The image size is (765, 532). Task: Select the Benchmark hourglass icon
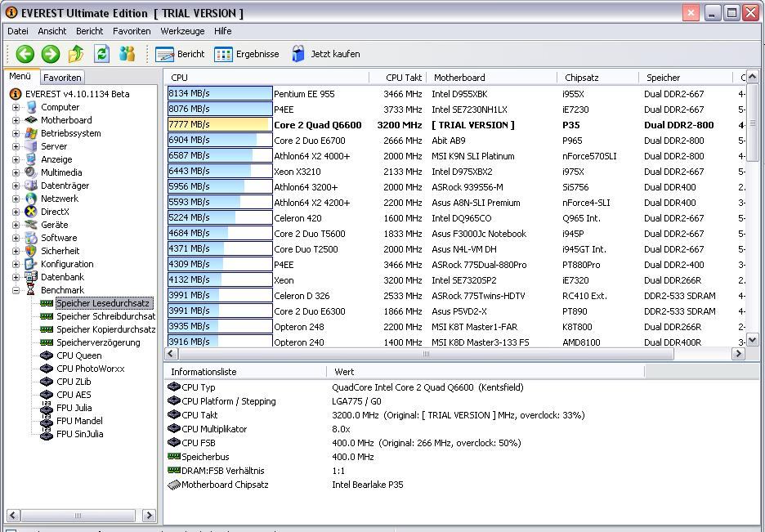click(31, 290)
